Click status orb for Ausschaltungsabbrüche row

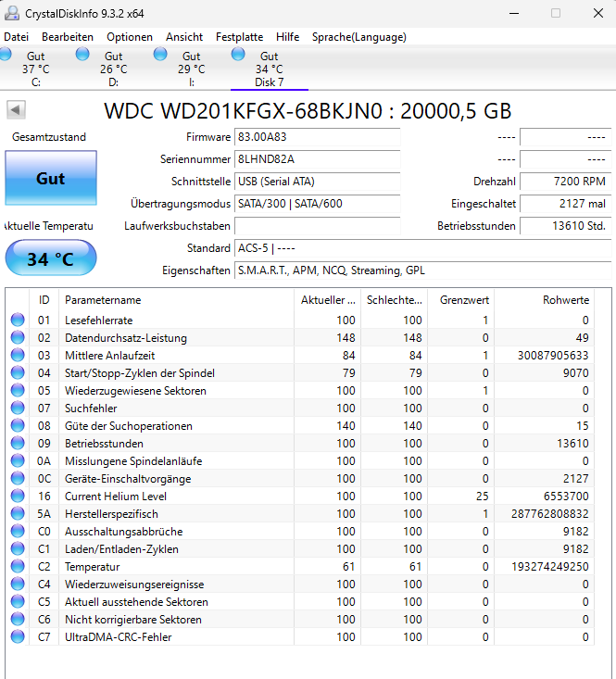tap(18, 532)
